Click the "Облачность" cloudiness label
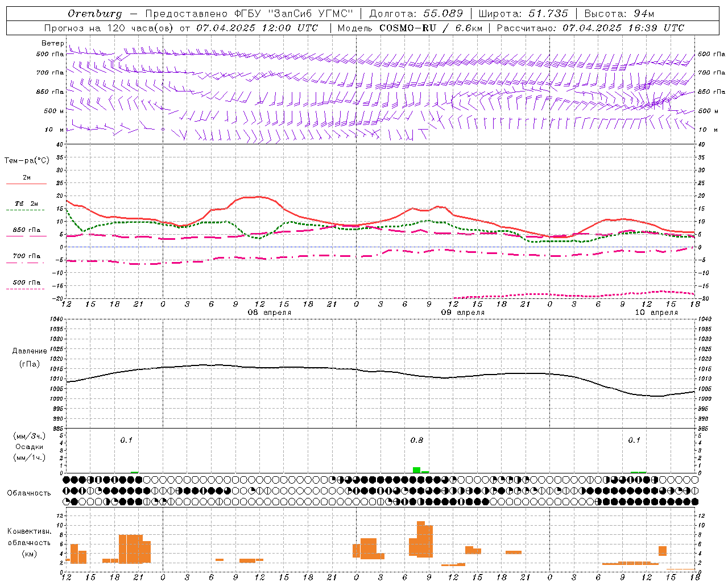The width and height of the screenshot is (728, 582). (29, 493)
